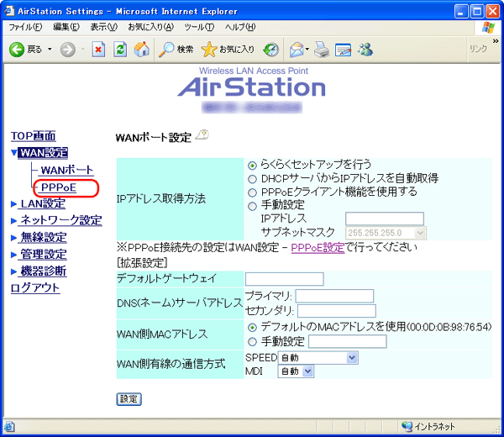The width and height of the screenshot is (504, 437).
Task: Select 手動設定 radio for WAN MAC address
Action: (252, 342)
